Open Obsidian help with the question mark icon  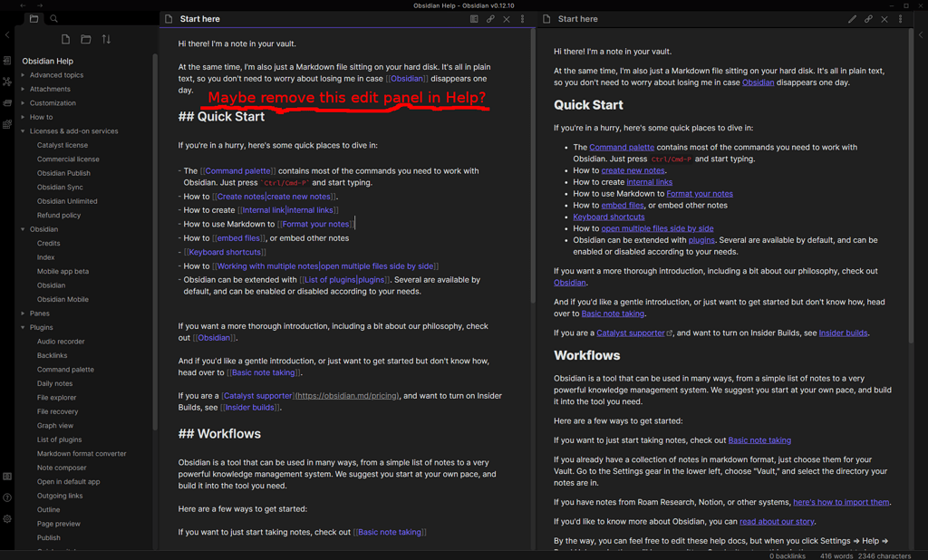coord(6,497)
